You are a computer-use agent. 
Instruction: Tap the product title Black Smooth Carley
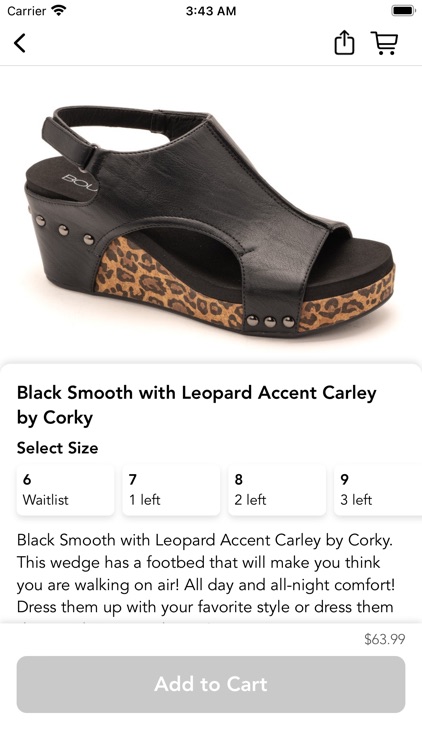197,405
